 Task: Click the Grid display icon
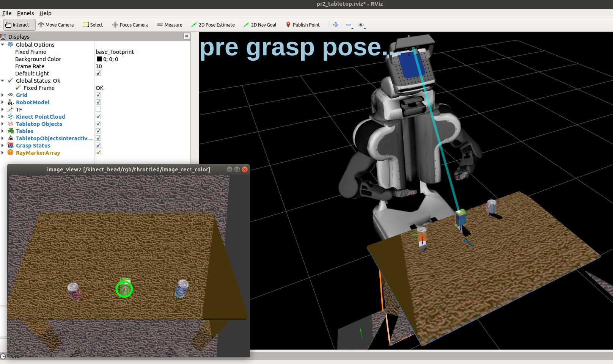click(11, 95)
